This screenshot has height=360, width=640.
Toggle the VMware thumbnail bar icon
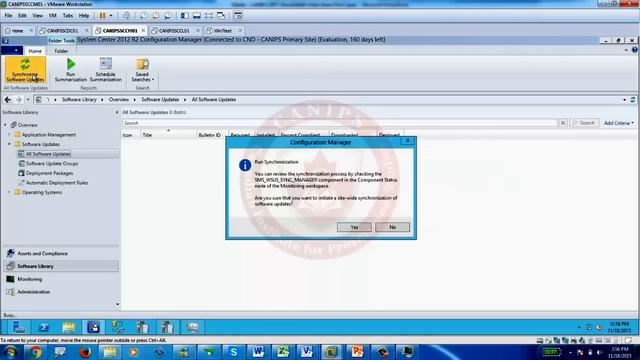coord(197,16)
